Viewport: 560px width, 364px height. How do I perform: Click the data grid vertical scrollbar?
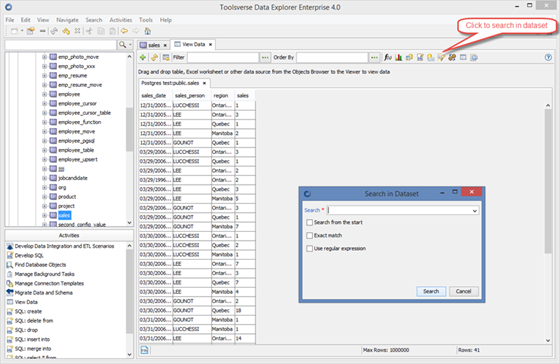tap(548, 181)
